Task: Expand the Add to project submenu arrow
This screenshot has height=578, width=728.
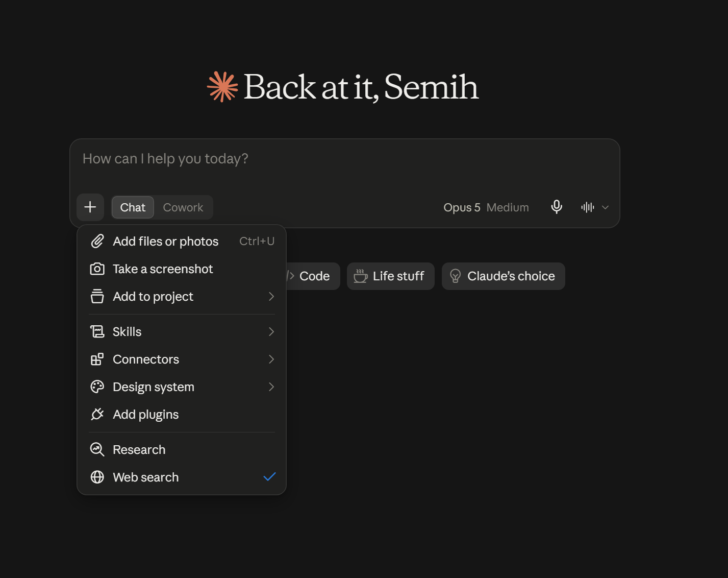Action: point(271,297)
